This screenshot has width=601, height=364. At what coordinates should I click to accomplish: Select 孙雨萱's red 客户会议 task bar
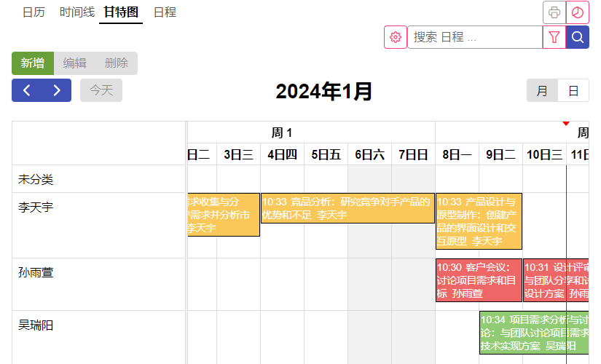pyautogui.click(x=479, y=280)
